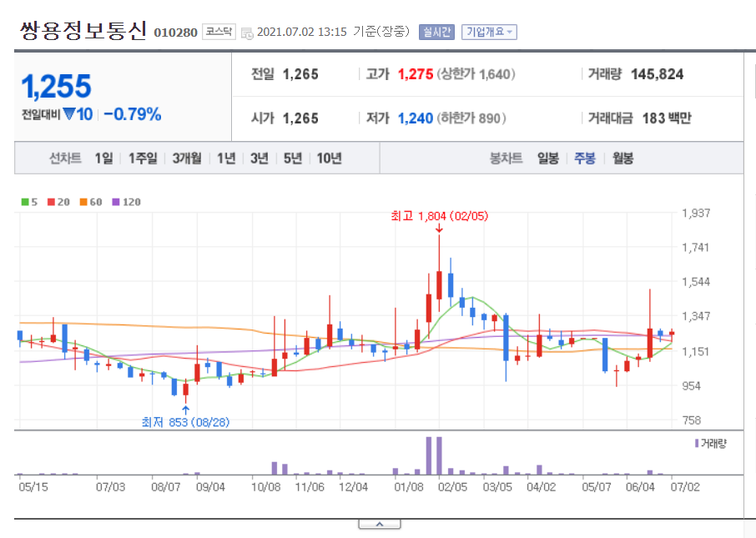This screenshot has width=756, height=538.
Task: Click the 코스닥 market badge
Action: 219,32
